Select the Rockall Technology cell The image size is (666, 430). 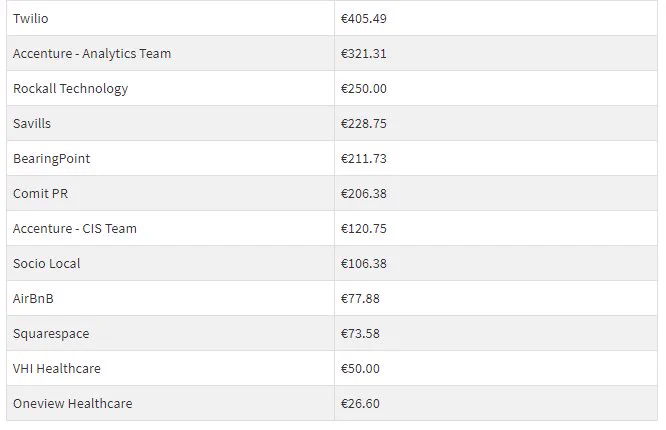(170, 88)
